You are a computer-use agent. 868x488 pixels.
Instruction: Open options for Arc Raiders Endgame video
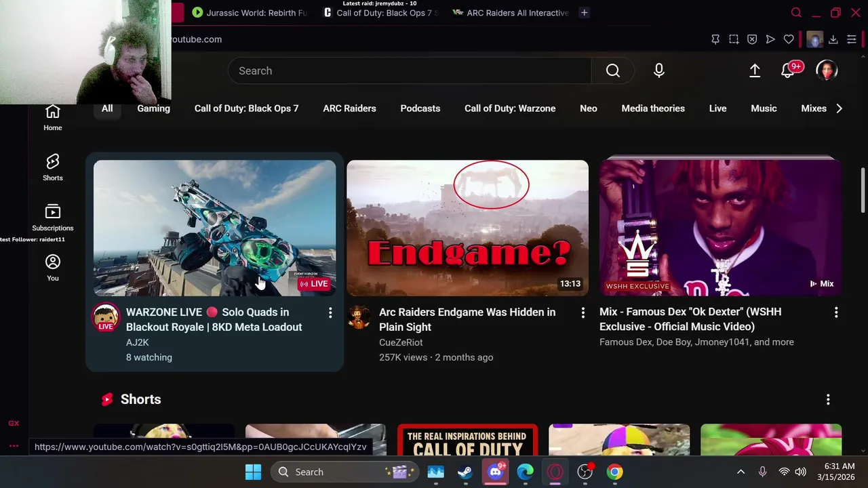coord(583,312)
